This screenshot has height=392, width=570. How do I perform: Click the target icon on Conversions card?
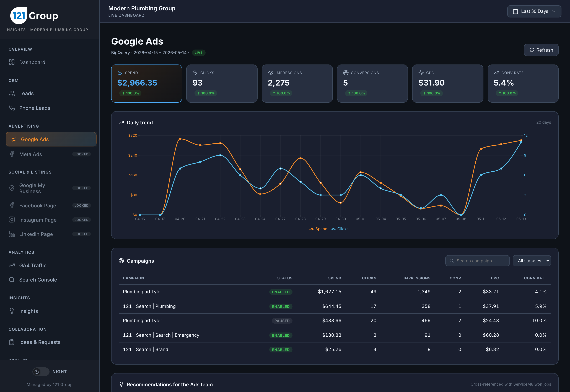[346, 73]
